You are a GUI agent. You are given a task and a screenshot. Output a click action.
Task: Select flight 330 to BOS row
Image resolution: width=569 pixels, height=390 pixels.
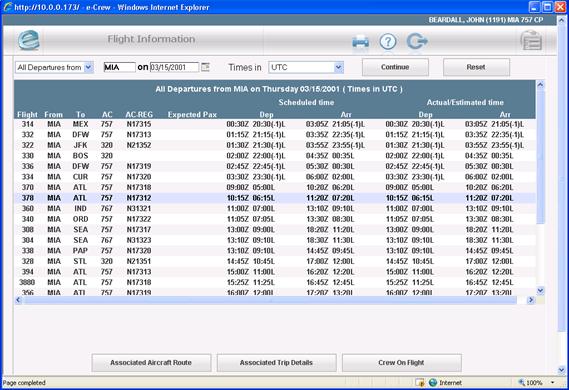pos(275,156)
